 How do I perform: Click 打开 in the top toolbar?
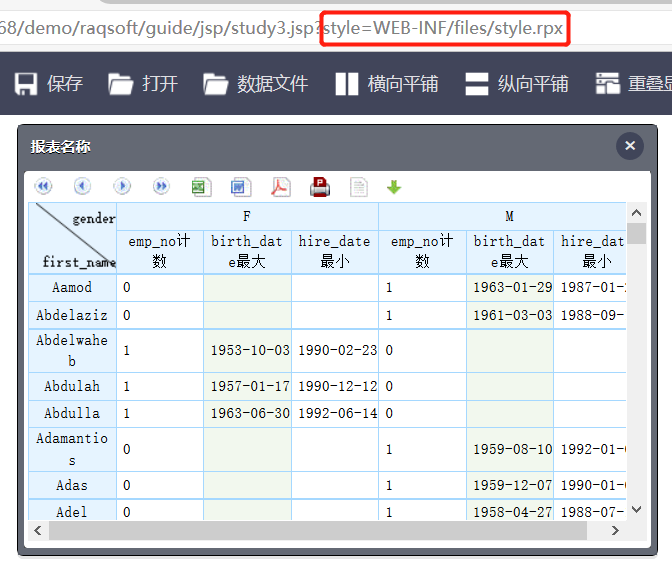click(x=143, y=84)
